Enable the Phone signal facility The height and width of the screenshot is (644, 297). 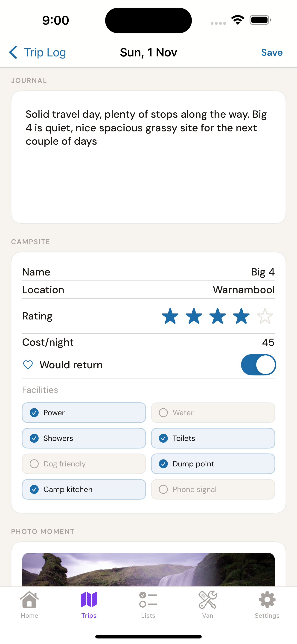[213, 489]
